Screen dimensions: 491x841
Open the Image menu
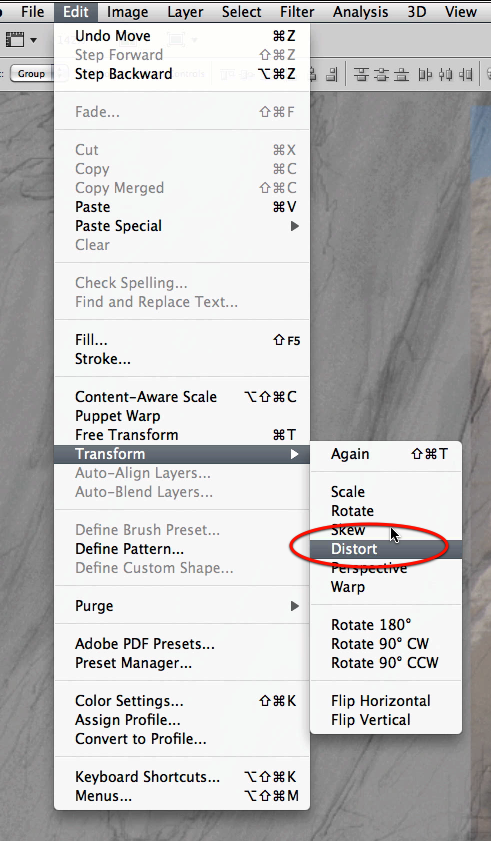tap(127, 11)
